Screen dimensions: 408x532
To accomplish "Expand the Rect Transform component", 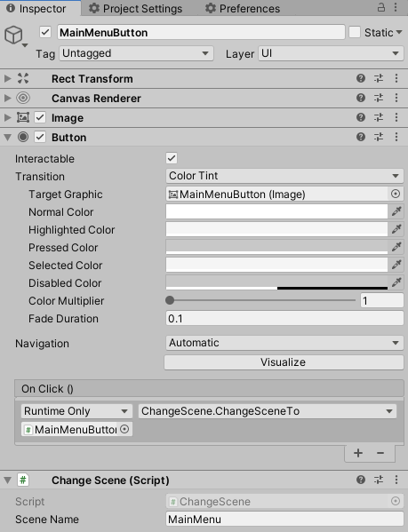I will pos(7,78).
